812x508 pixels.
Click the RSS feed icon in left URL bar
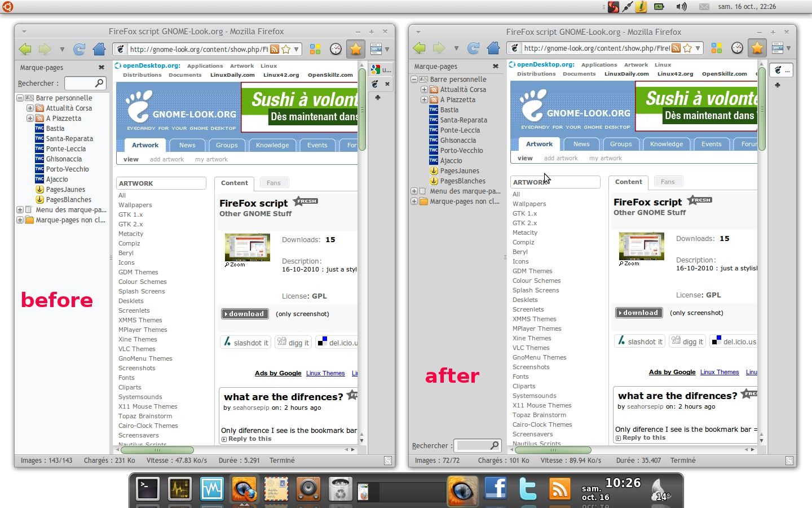pyautogui.click(x=275, y=49)
